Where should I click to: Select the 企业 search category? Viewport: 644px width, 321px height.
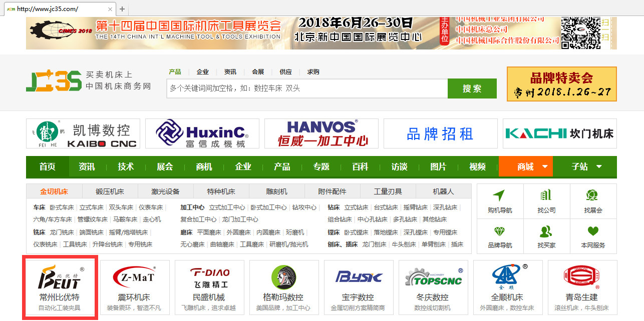202,72
